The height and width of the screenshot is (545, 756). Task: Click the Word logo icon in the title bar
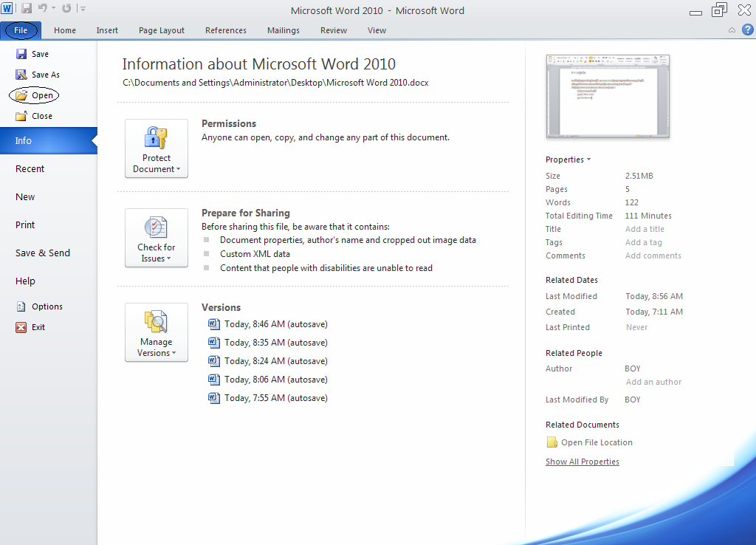tap(7, 8)
